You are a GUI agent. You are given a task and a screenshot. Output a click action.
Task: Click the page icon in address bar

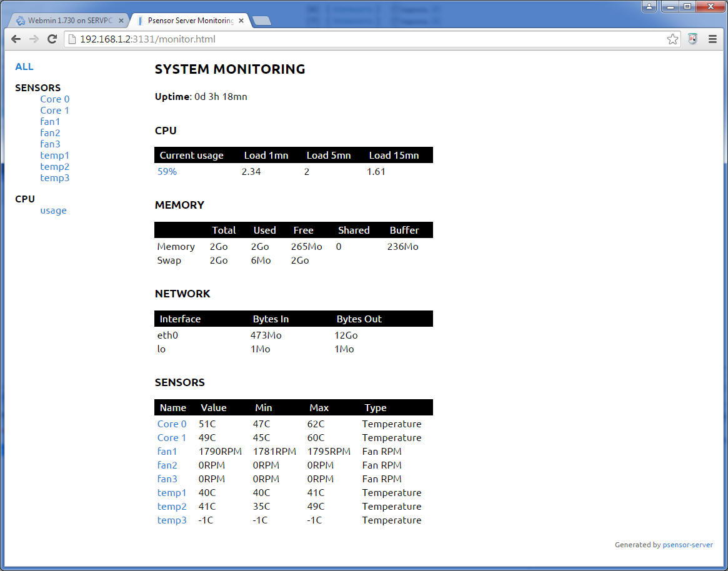[x=72, y=39]
